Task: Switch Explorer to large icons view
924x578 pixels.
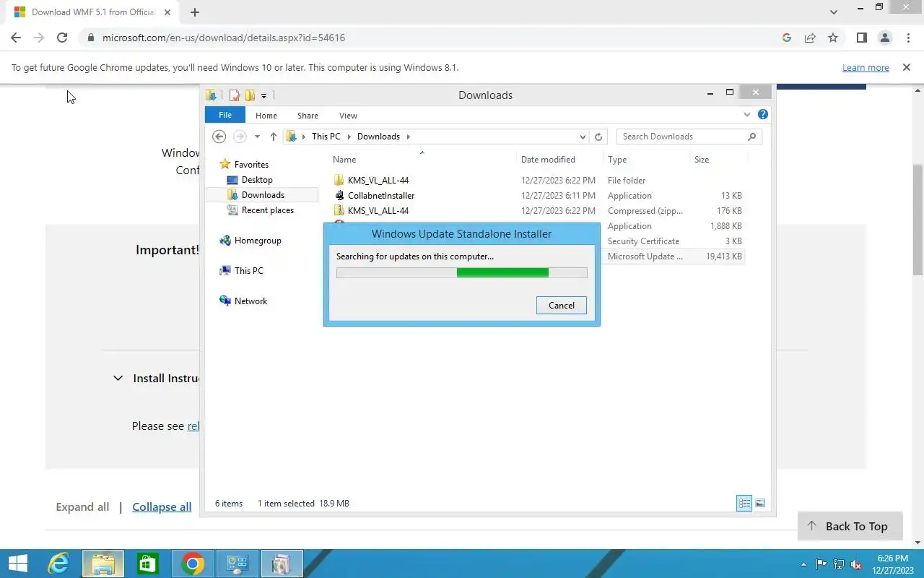Action: [x=759, y=504]
